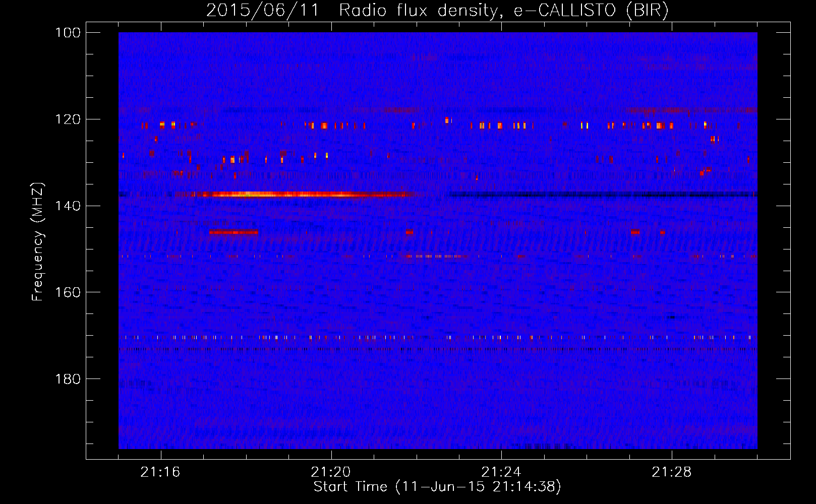Click the 21:20 time tick label
Screen dimensions: 816x504
point(331,472)
